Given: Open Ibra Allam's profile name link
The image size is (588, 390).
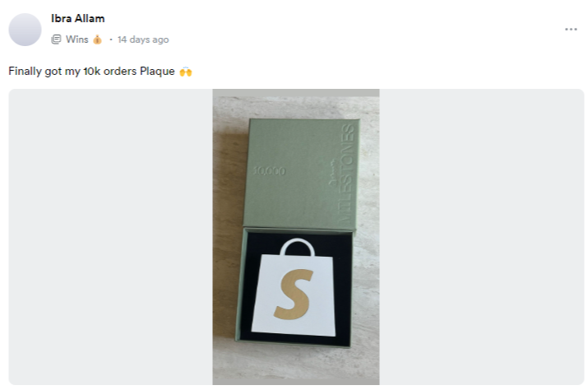Looking at the screenshot, I should [x=77, y=18].
